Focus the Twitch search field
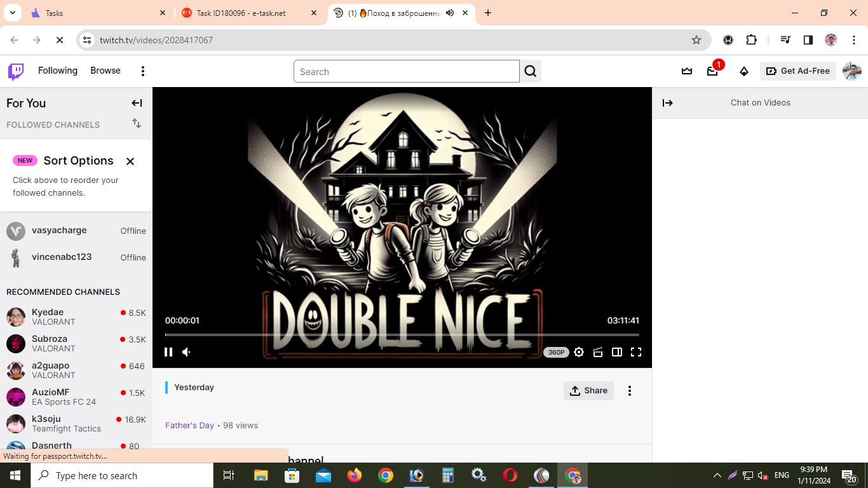The width and height of the screenshot is (868, 488). (407, 71)
